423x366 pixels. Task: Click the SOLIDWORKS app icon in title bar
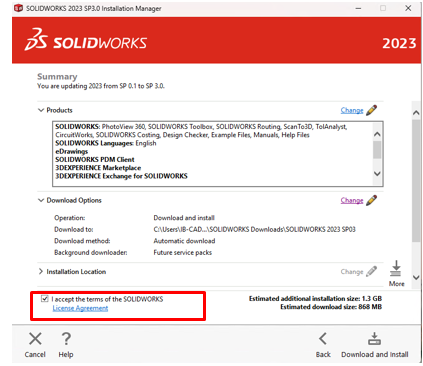[x=19, y=8]
